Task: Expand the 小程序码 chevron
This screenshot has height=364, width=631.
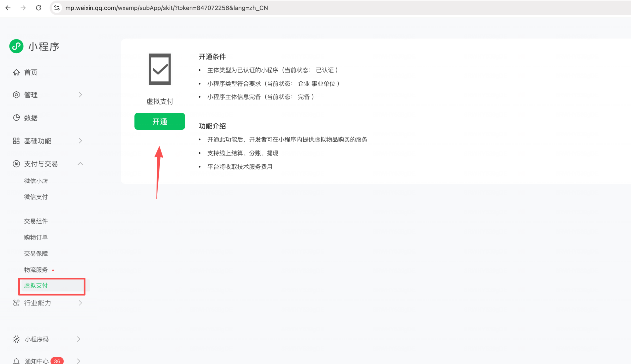Action: coord(79,339)
